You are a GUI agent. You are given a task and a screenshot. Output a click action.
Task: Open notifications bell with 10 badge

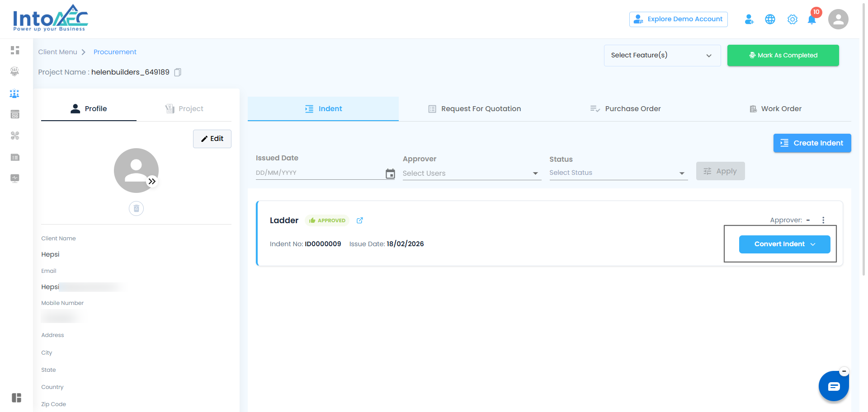point(812,19)
